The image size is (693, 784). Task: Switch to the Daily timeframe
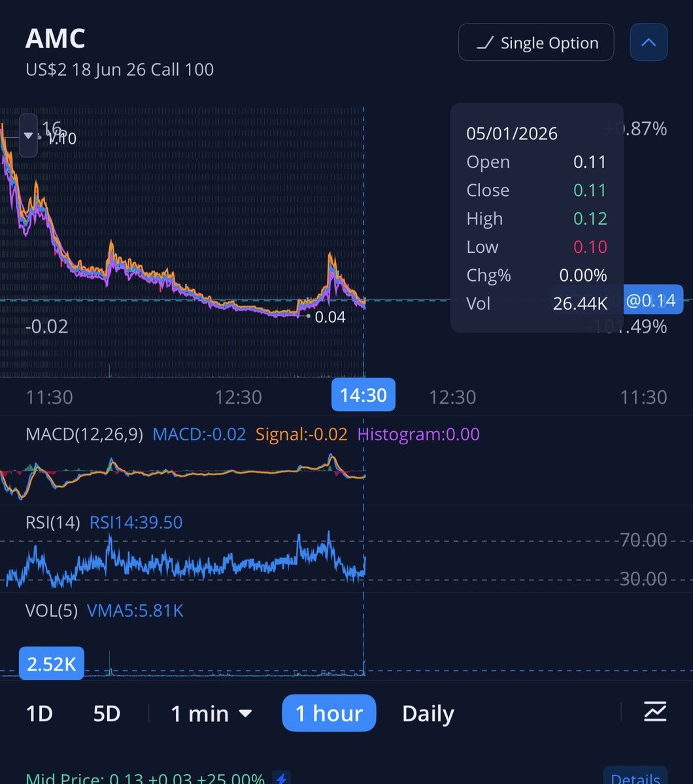click(428, 713)
